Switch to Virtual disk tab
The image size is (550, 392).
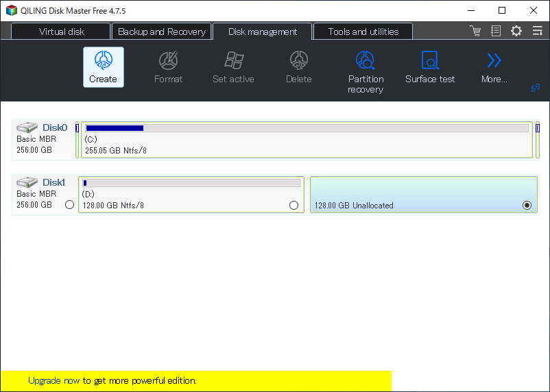[x=60, y=32]
